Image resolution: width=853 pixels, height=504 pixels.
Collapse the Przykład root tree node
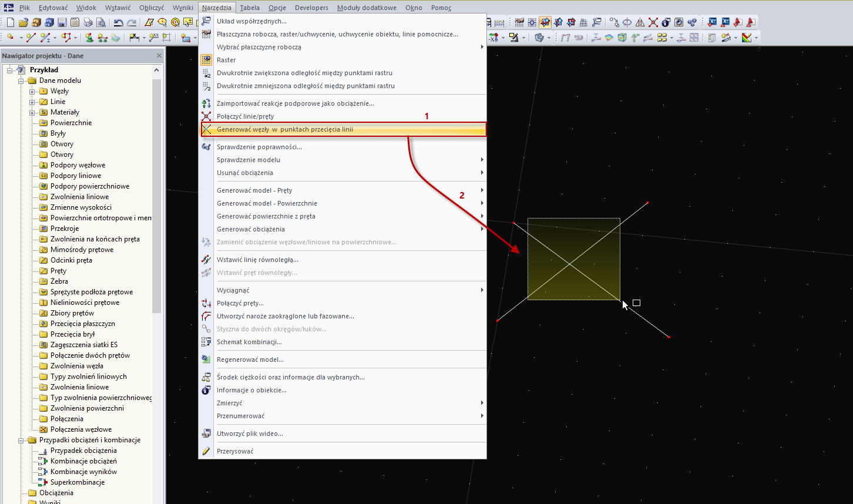point(10,70)
